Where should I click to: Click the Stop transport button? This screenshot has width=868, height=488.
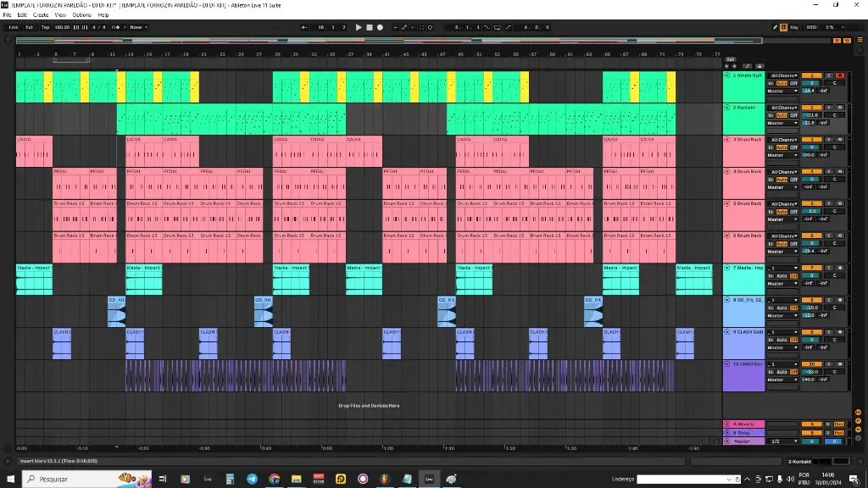coord(370,27)
